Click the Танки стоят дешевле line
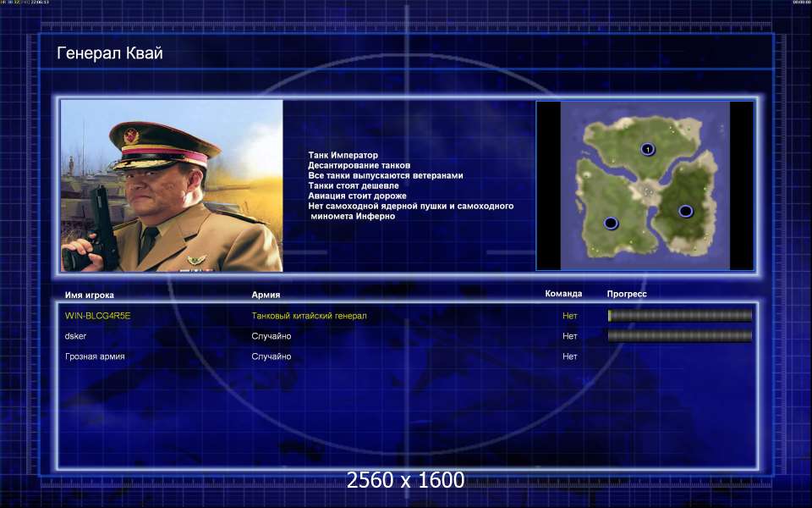Screen dimensions: 812x508 tap(354, 185)
